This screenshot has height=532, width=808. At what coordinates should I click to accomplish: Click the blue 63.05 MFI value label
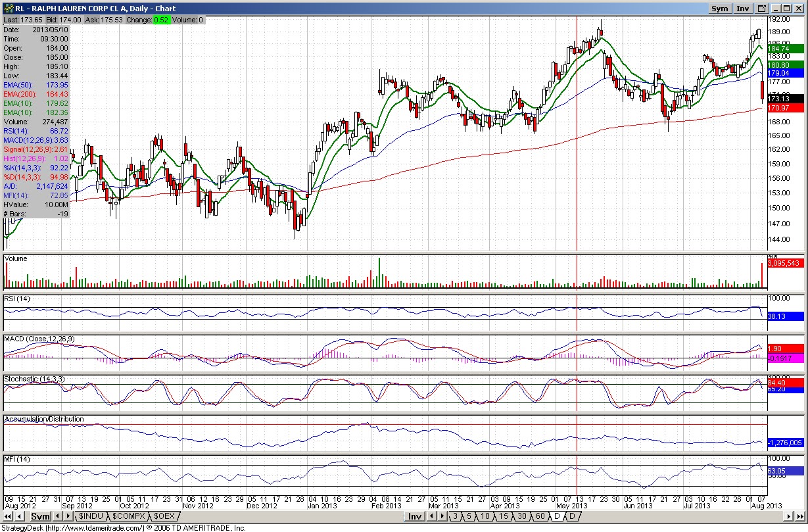tap(786, 471)
